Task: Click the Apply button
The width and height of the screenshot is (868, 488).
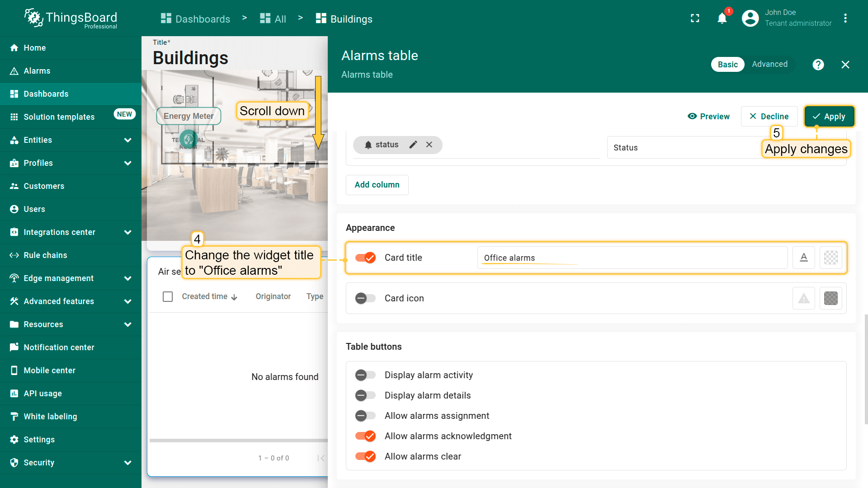Action: (x=829, y=117)
